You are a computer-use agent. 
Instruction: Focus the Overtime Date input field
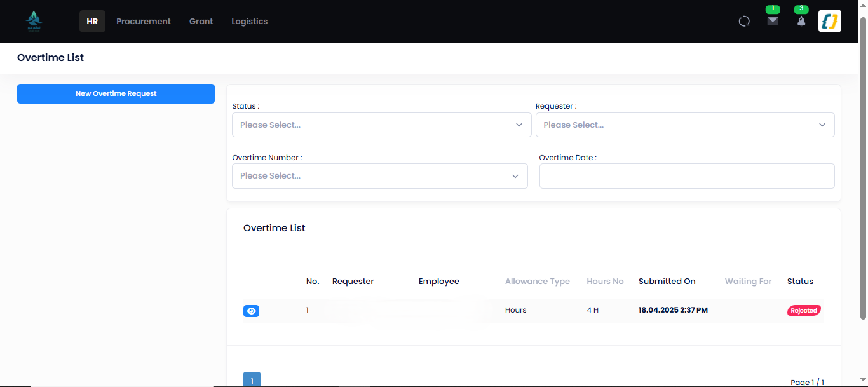687,176
